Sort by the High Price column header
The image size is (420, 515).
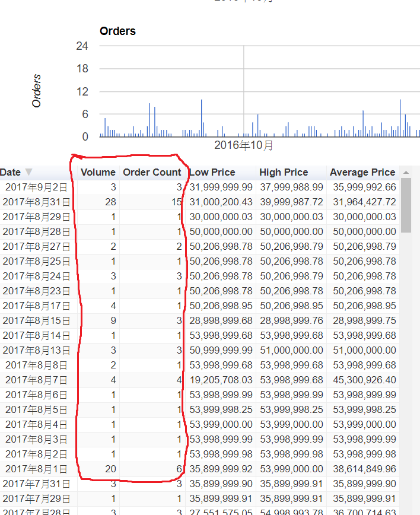[x=284, y=172]
